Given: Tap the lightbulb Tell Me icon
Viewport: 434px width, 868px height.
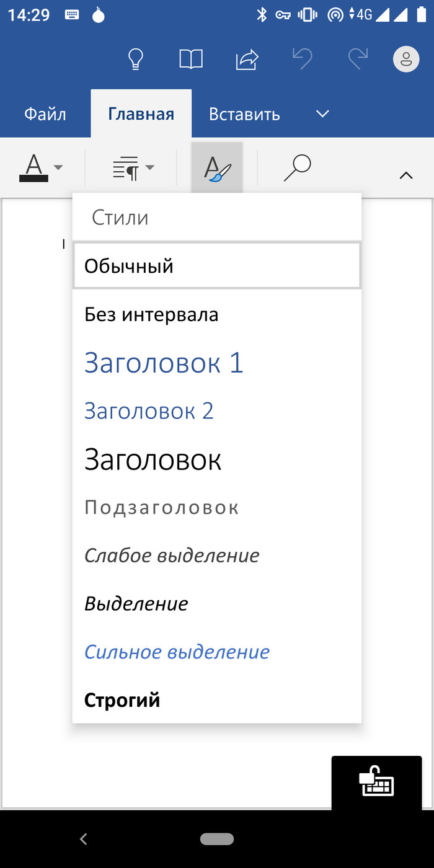Looking at the screenshot, I should 135,60.
